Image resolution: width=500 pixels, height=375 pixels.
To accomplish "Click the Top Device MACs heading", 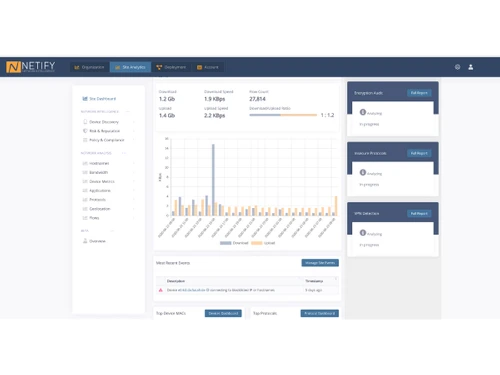I will (x=171, y=313).
